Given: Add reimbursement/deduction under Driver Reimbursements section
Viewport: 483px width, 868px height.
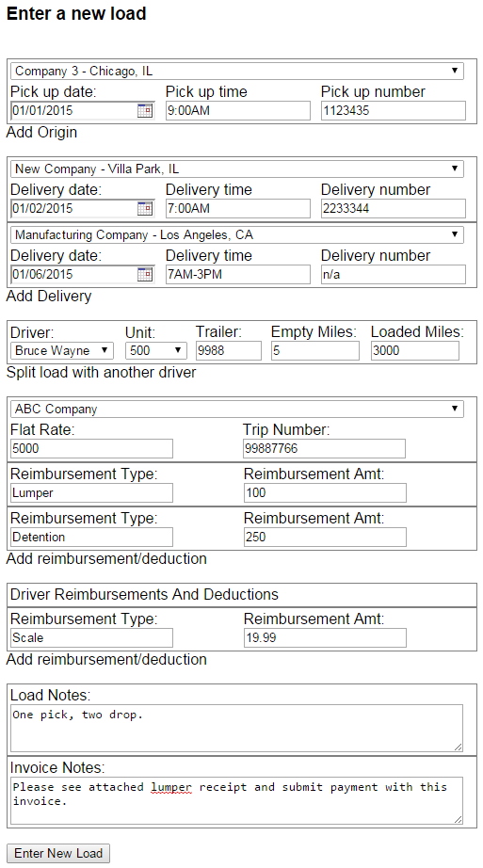Looking at the screenshot, I should 106,660.
